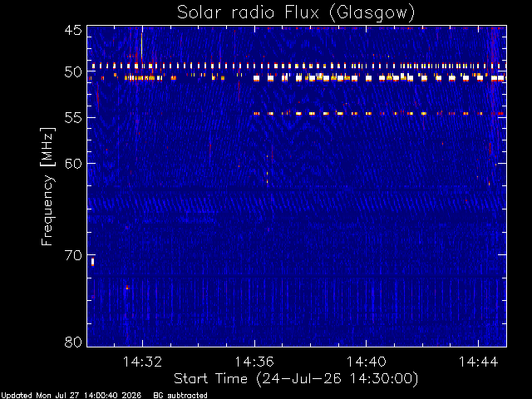Viewport: 532px width, 399px height.
Task: Click the dotted interference band near 55 MHz
Action: point(379,113)
